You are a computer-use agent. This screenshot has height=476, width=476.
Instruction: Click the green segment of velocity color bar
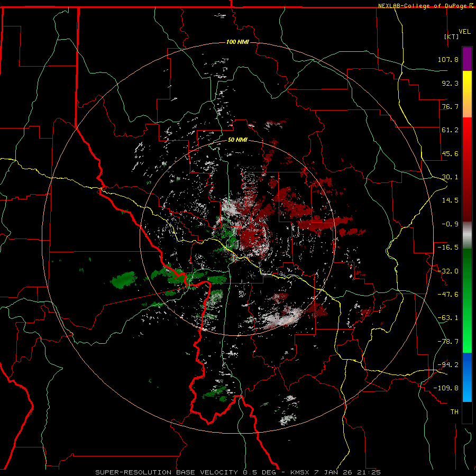coord(467,300)
